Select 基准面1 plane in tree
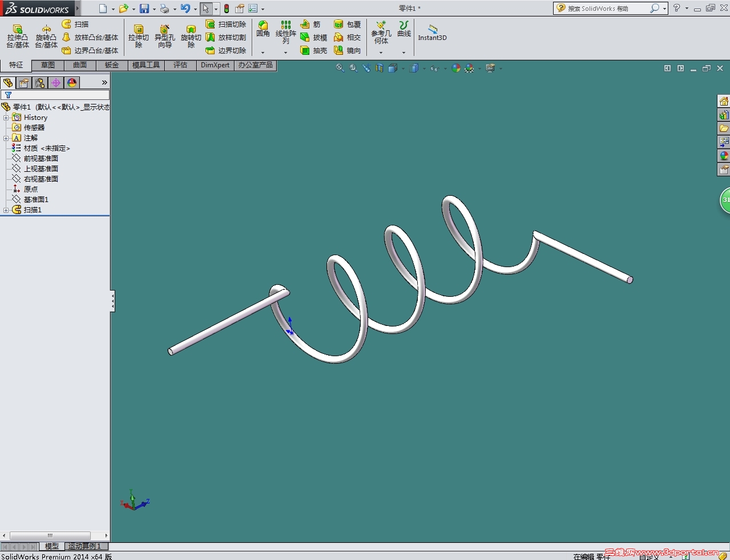The width and height of the screenshot is (730, 560). tap(31, 200)
